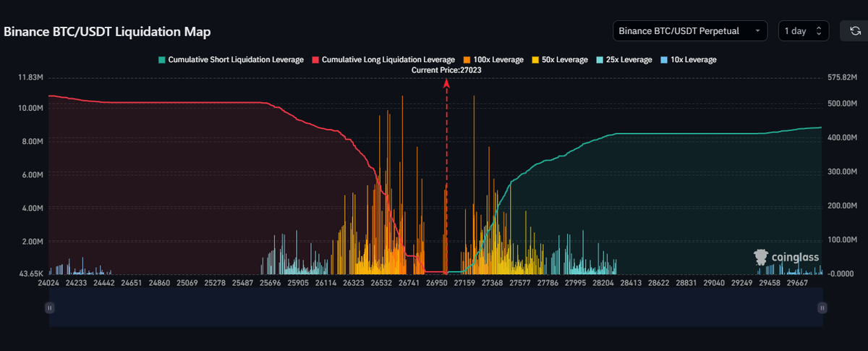This screenshot has width=868, height=351.
Task: Click the Binance BTC/USDT Liquidation Map title
Action: [107, 33]
